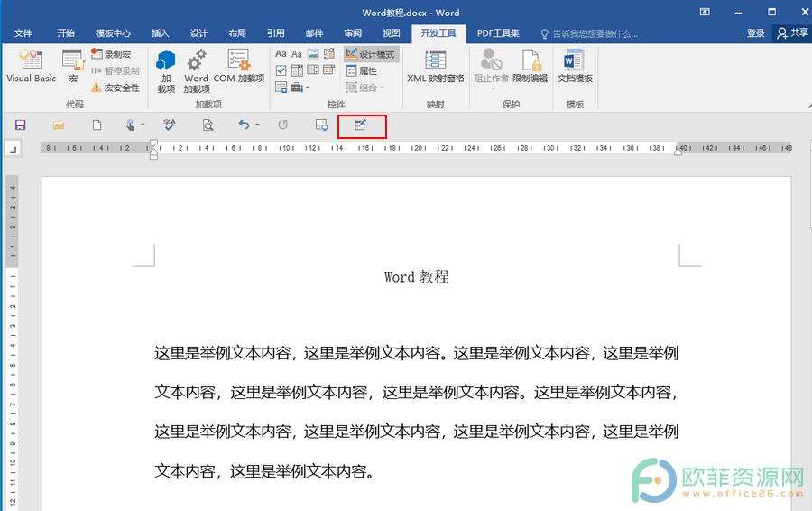812x511 pixels.
Task: Switch to the 布局 Layout tab
Action: point(237,33)
